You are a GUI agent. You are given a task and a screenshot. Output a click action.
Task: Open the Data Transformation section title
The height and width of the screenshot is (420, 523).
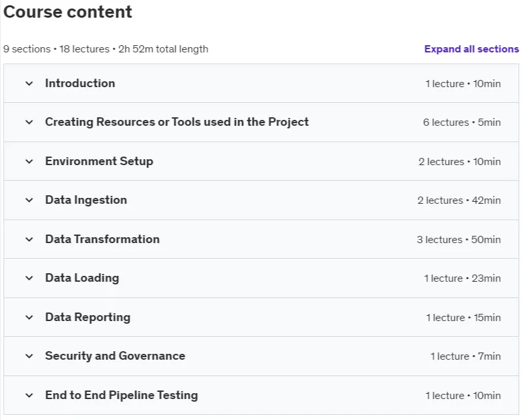[102, 239]
